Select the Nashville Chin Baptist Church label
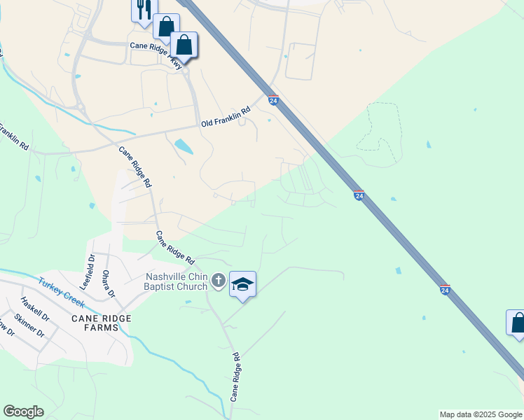 pos(176,281)
